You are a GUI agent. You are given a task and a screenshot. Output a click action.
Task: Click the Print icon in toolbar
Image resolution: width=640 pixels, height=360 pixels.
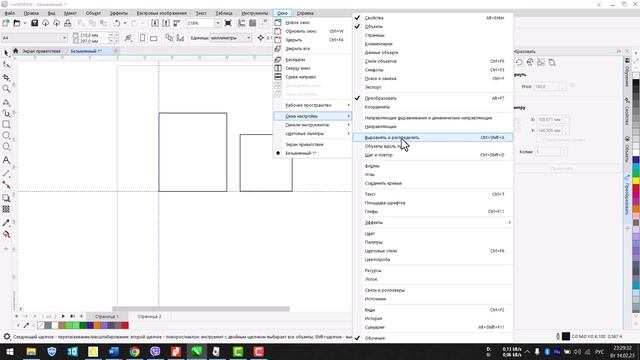click(67, 23)
